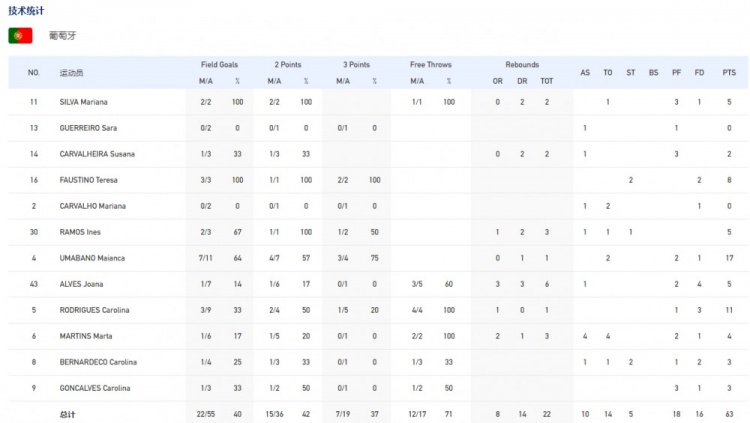
Task: Select the Free Throws column header
Action: (431, 65)
